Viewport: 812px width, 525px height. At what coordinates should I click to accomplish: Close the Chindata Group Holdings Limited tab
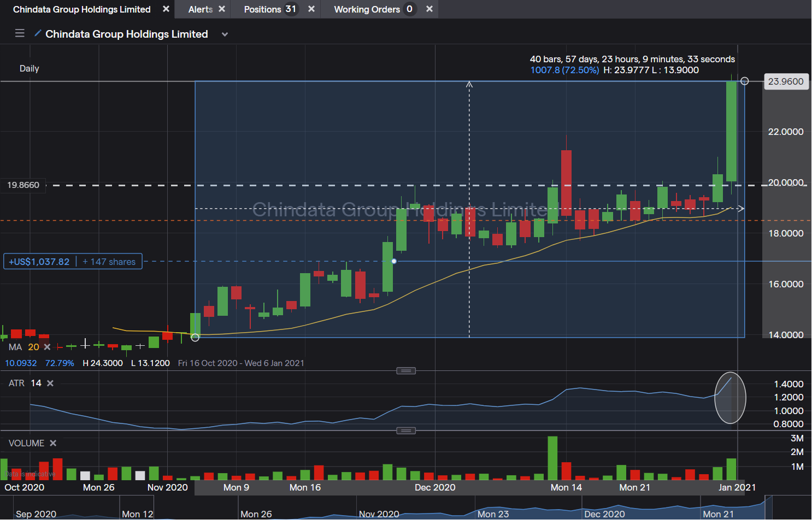pyautogui.click(x=166, y=9)
